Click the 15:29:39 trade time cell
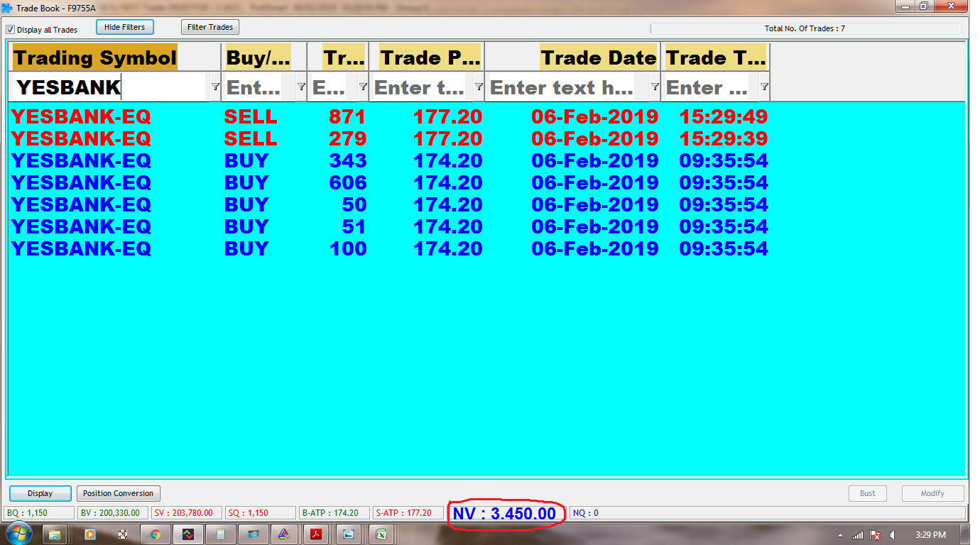The width and height of the screenshot is (980, 545). click(724, 138)
